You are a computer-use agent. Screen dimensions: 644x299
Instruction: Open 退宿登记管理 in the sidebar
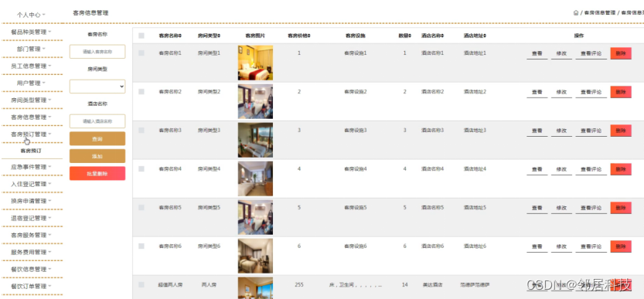(x=31, y=218)
